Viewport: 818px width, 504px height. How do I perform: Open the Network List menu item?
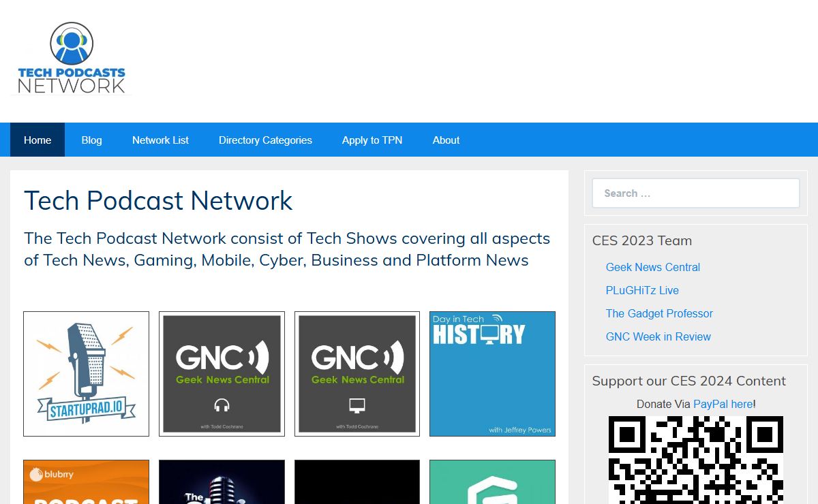pyautogui.click(x=160, y=140)
